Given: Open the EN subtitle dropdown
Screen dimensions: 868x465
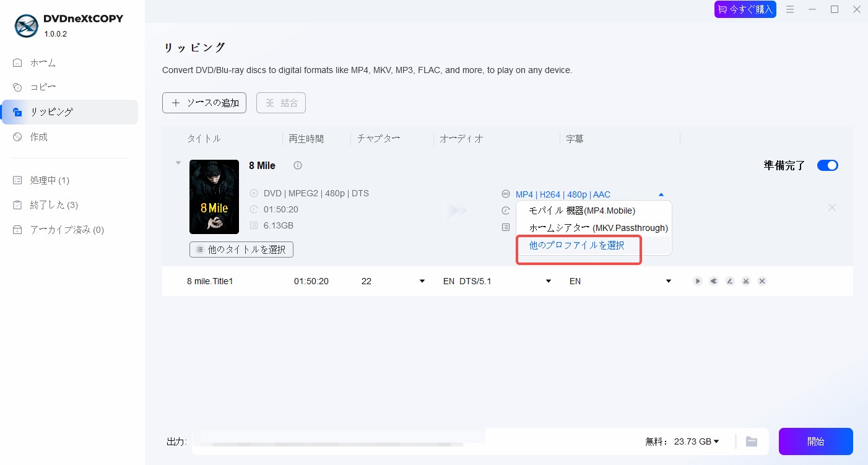Looking at the screenshot, I should point(620,281).
